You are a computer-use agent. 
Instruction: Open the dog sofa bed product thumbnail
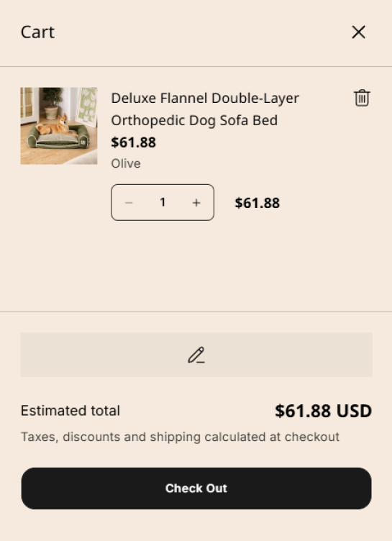point(59,126)
